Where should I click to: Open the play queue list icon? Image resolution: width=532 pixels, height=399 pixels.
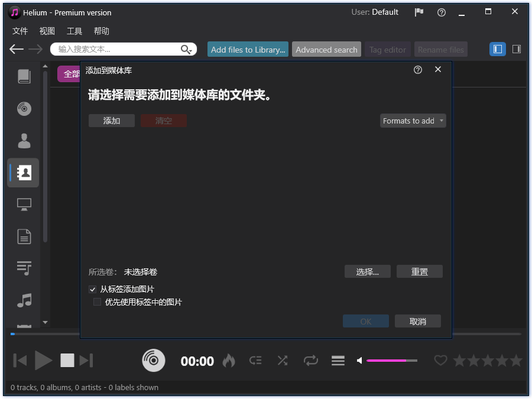coord(338,360)
